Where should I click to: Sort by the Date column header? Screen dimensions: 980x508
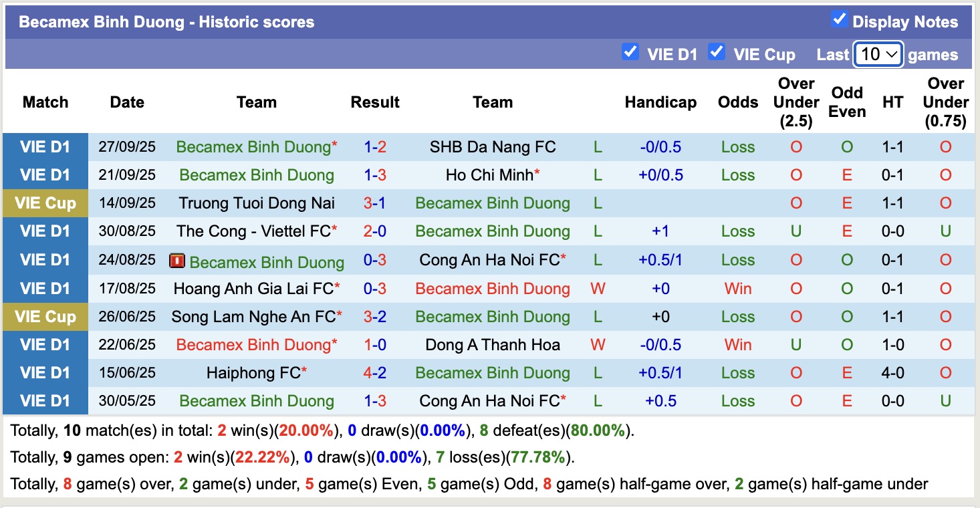[126, 102]
